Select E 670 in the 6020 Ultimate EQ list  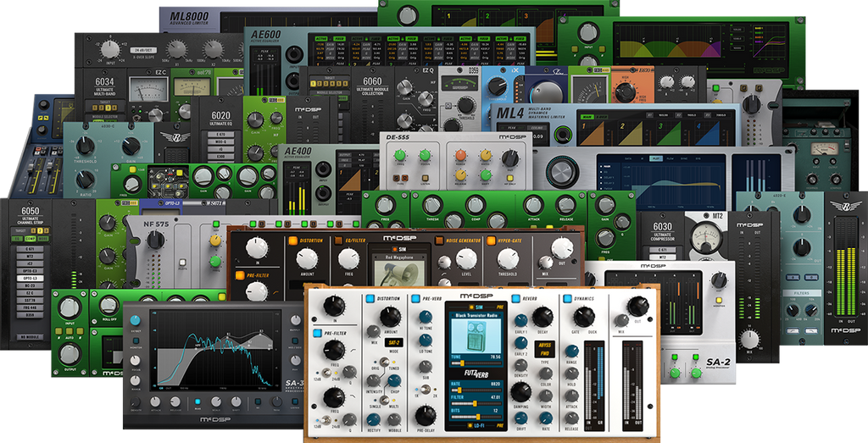(220, 135)
